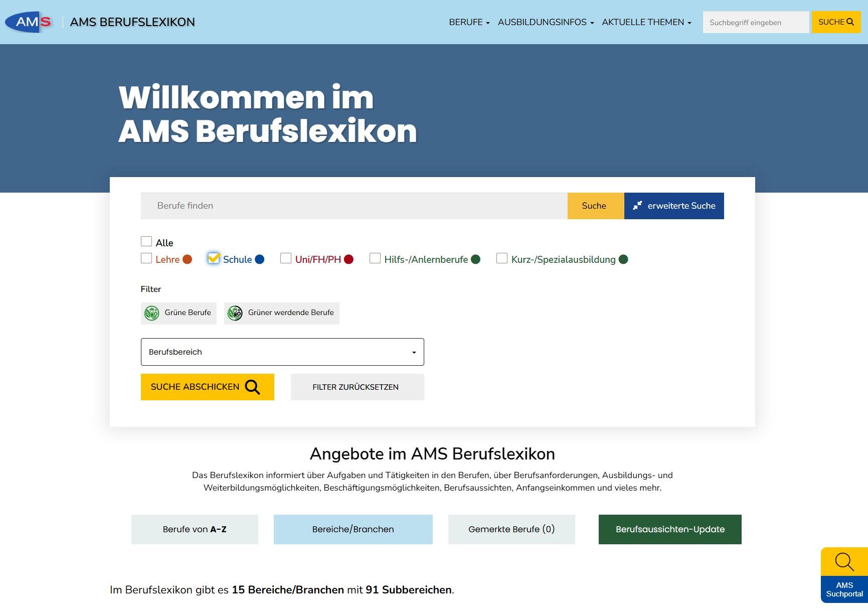Open the AKTUELLE THEMEN menu

click(646, 22)
